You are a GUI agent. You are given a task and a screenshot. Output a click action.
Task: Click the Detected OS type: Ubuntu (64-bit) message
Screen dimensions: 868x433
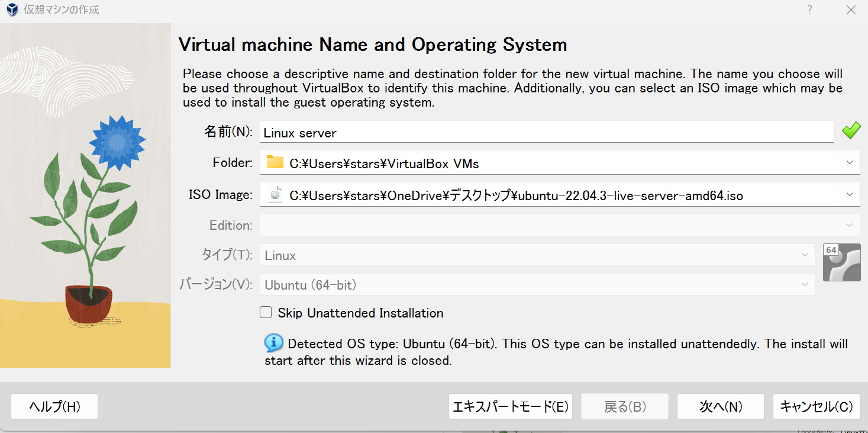[556, 352]
